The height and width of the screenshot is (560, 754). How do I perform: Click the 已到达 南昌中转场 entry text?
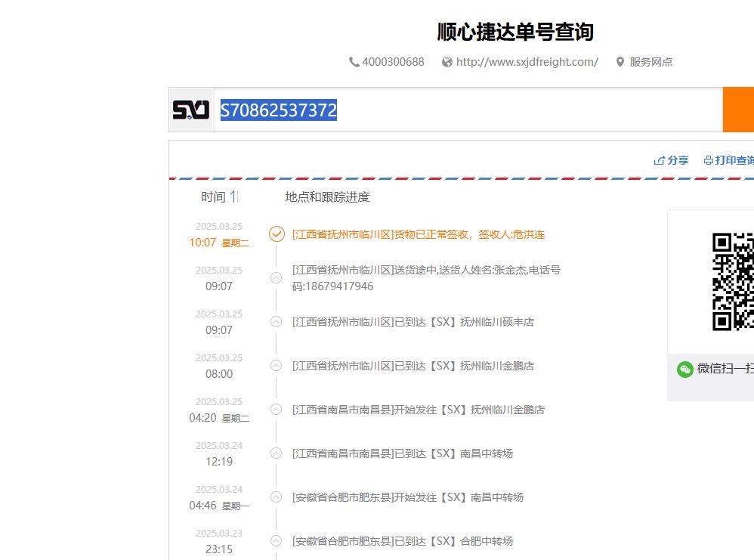pos(403,453)
